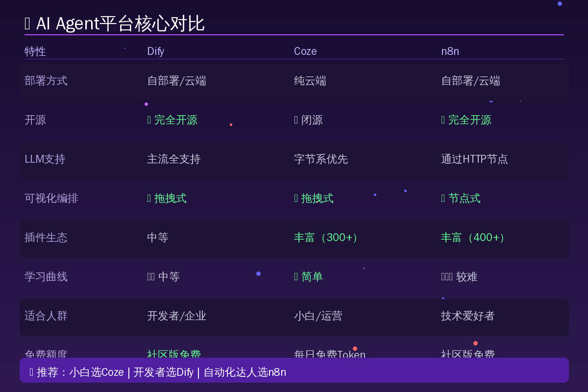Select the "Coze" column header
588x392 pixels.
[x=305, y=51]
